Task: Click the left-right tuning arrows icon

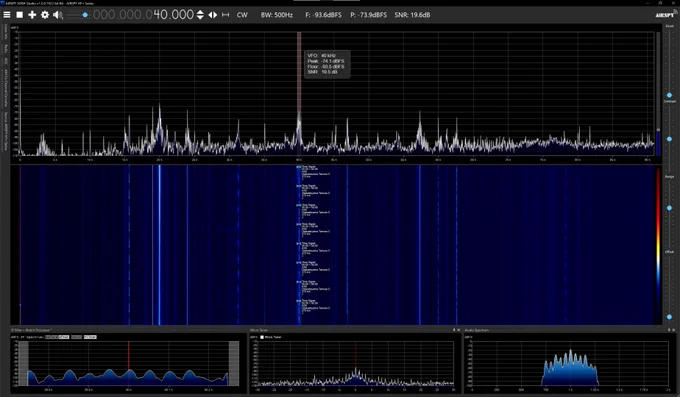Action: pyautogui.click(x=212, y=15)
